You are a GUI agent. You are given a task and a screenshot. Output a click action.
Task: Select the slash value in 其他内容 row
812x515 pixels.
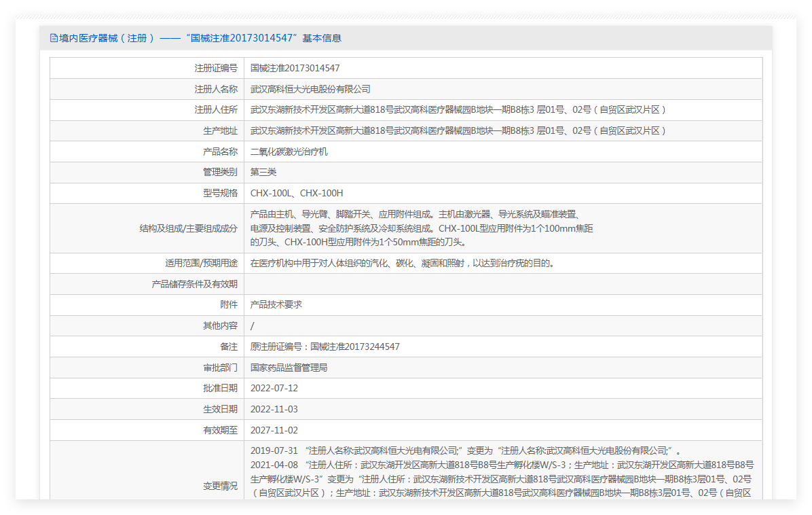252,326
